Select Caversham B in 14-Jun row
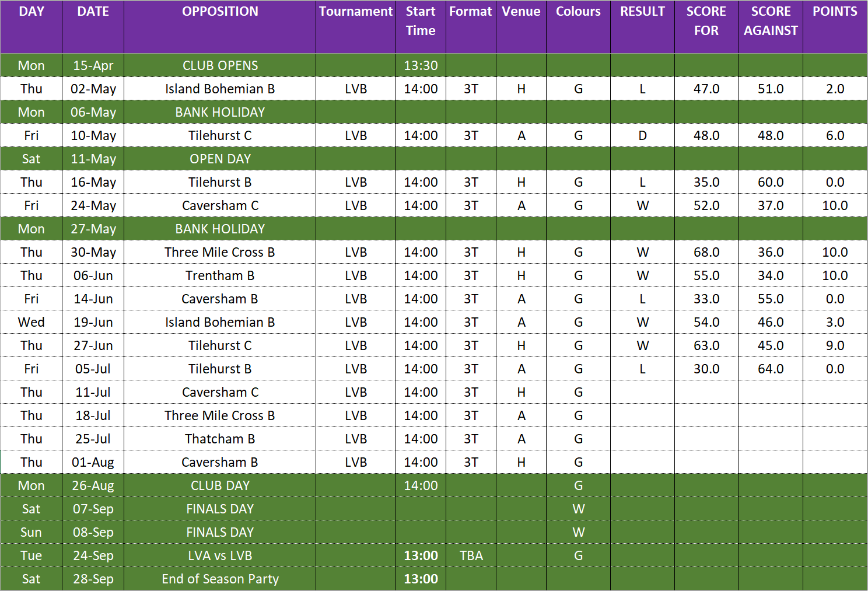 [220, 299]
